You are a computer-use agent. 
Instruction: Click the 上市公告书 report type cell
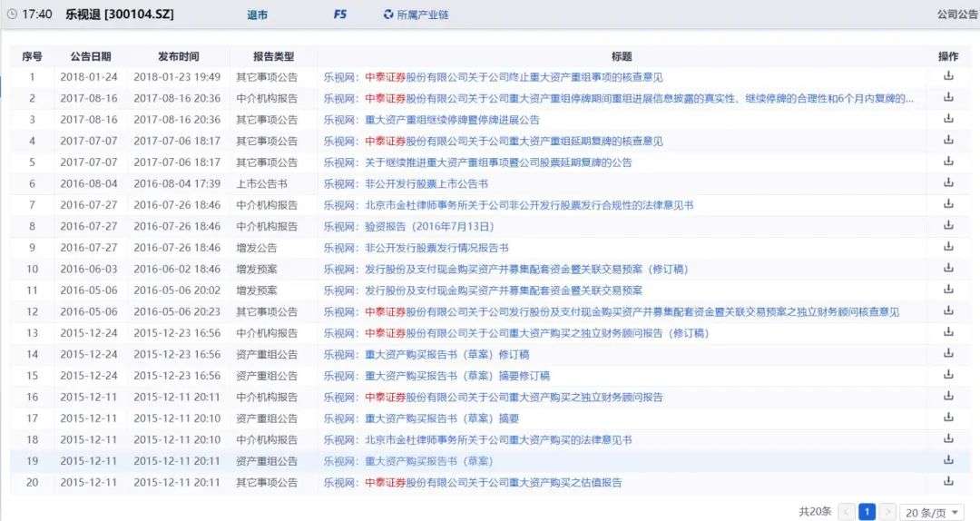pos(262,184)
